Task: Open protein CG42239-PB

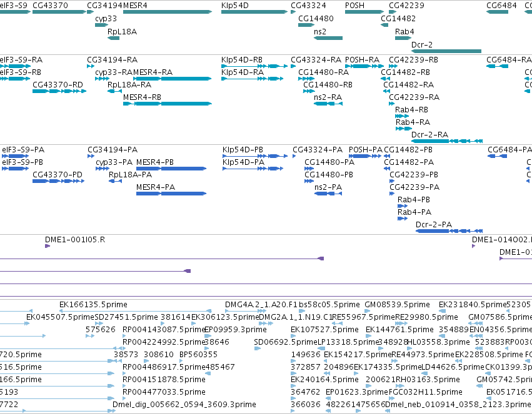Action: [392, 181]
